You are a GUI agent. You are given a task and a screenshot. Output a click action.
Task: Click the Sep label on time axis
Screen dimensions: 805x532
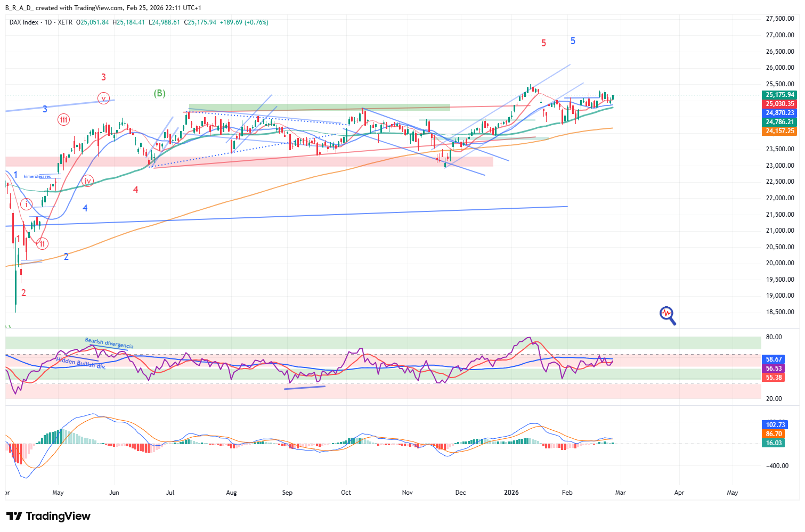click(287, 493)
